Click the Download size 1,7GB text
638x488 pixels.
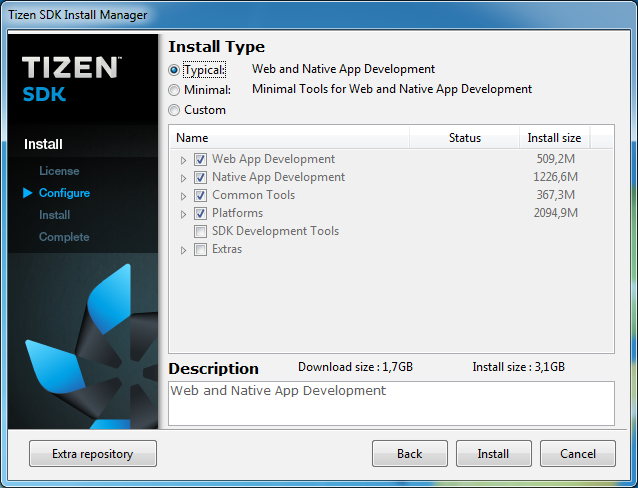coord(355,367)
